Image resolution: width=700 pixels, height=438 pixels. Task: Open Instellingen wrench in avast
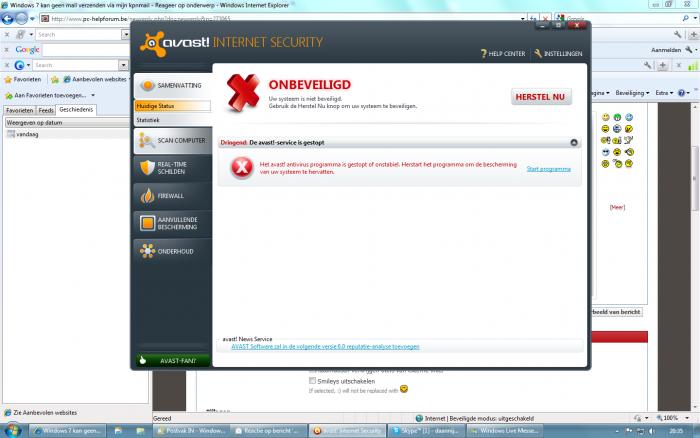pos(558,54)
